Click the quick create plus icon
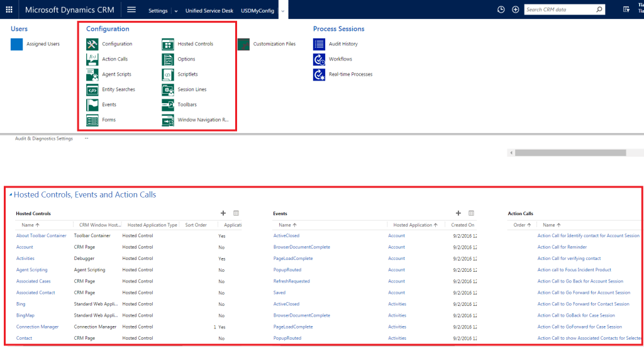The height and width of the screenshot is (348, 644). (516, 9)
